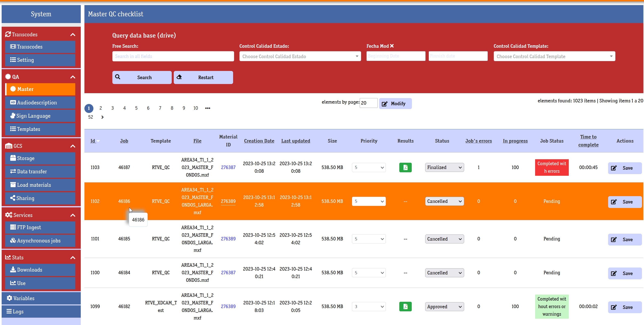Collapse the QA sidebar group
The width and height of the screenshot is (644, 325).
[x=73, y=77]
